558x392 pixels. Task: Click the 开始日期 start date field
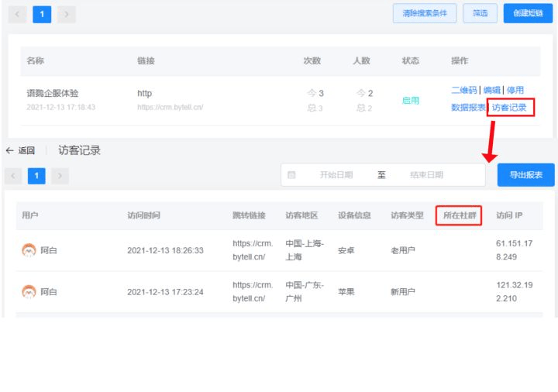click(x=336, y=175)
